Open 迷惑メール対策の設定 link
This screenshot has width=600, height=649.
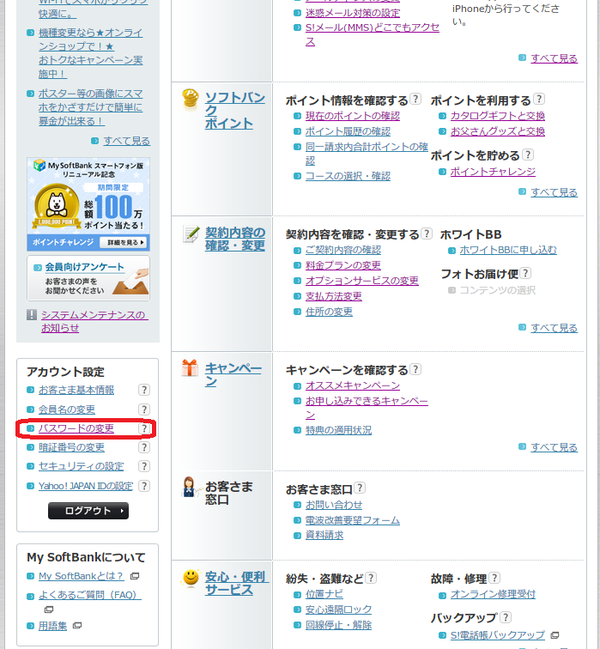pyautogui.click(x=353, y=13)
